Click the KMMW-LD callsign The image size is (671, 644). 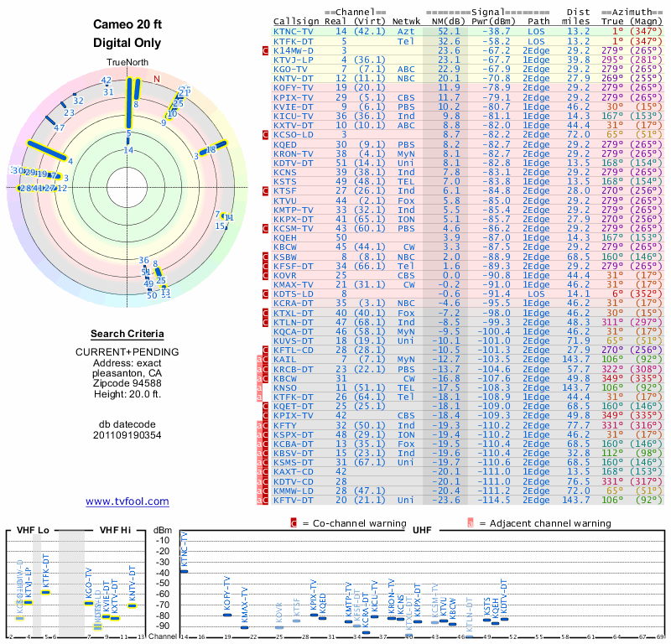click(294, 491)
